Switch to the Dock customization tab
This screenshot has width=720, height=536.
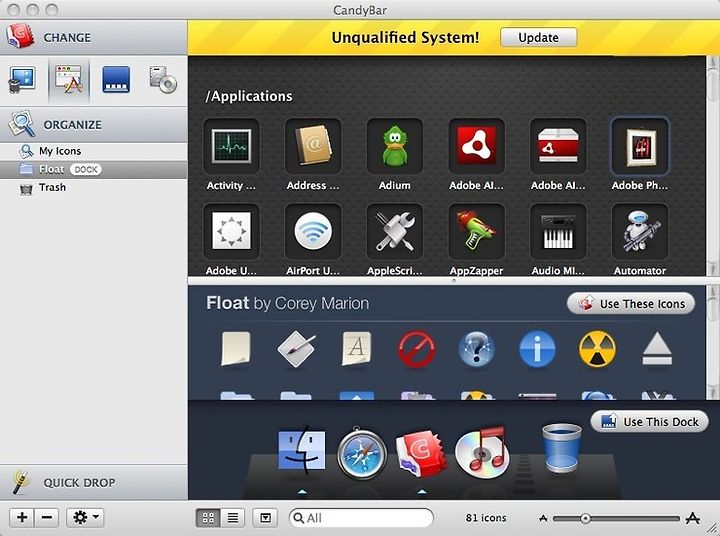tap(116, 79)
